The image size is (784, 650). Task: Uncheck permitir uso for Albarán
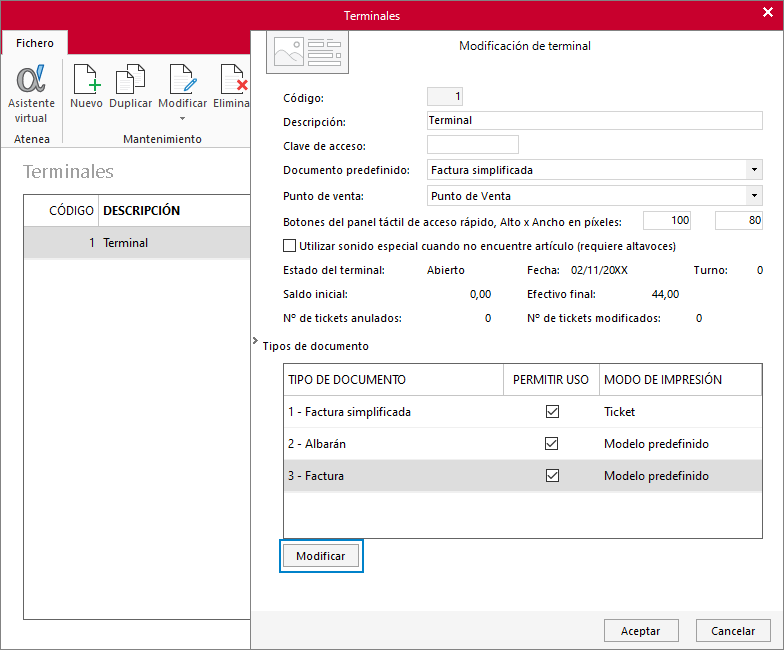pos(552,444)
